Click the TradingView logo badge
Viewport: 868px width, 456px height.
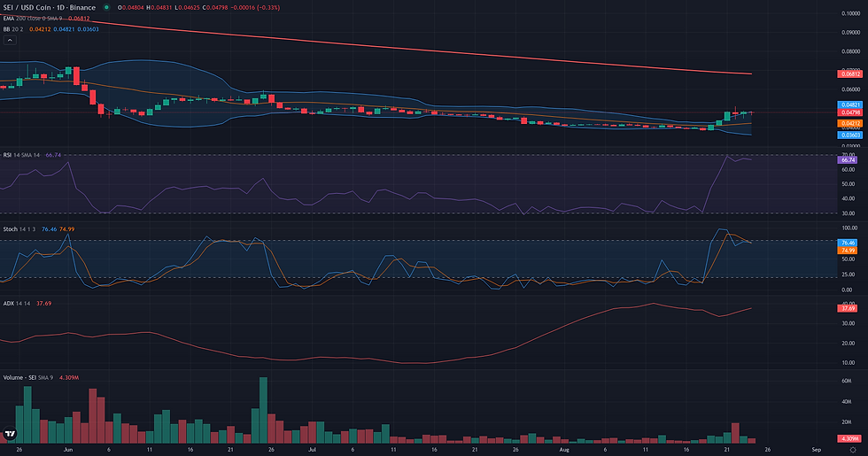(10, 434)
